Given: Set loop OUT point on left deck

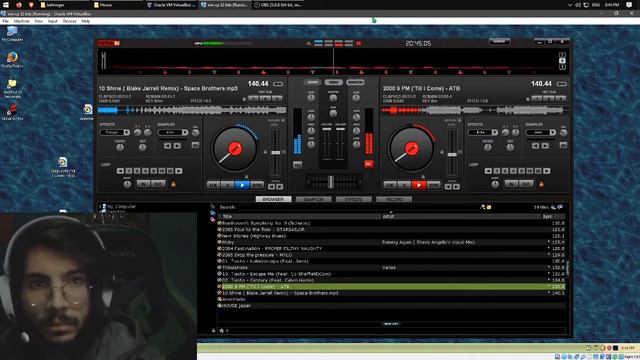Looking at the screenshot, I should (158, 184).
